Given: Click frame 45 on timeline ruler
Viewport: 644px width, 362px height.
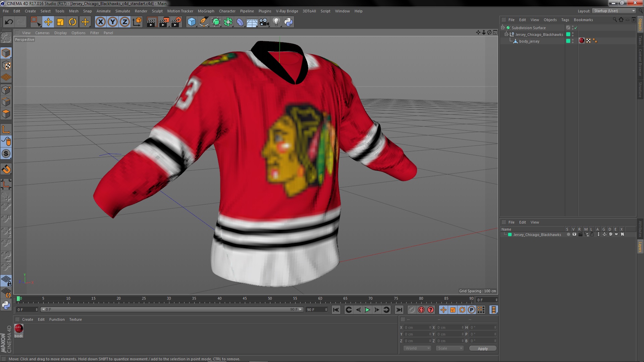Looking at the screenshot, I should coord(245,299).
